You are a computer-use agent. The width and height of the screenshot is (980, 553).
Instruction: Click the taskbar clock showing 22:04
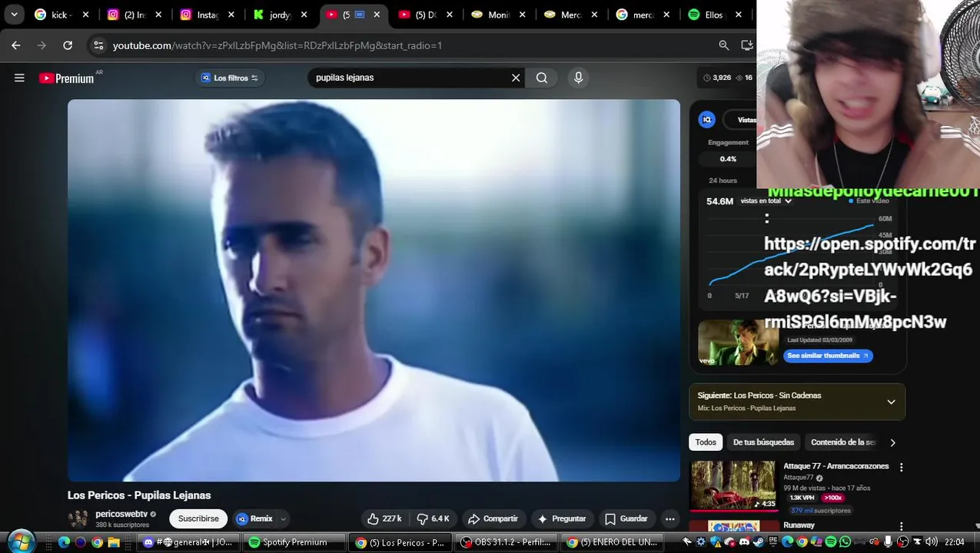coord(954,541)
